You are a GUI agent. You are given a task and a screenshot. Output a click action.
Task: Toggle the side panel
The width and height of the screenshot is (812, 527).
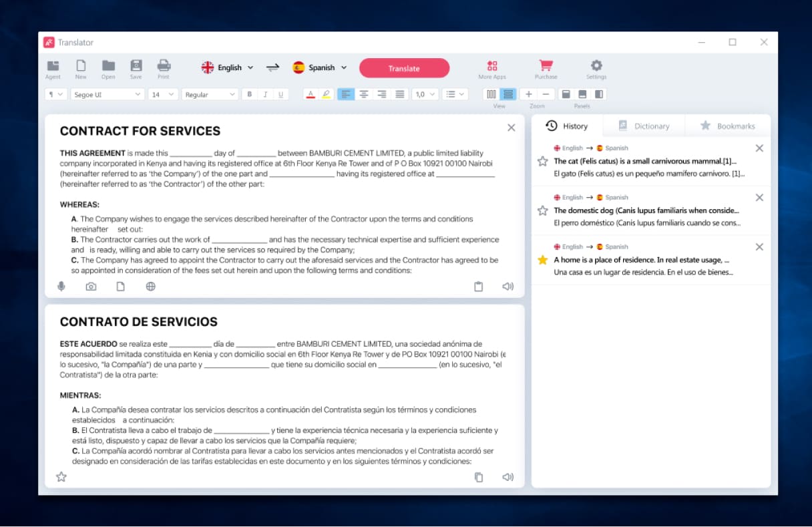coord(599,94)
